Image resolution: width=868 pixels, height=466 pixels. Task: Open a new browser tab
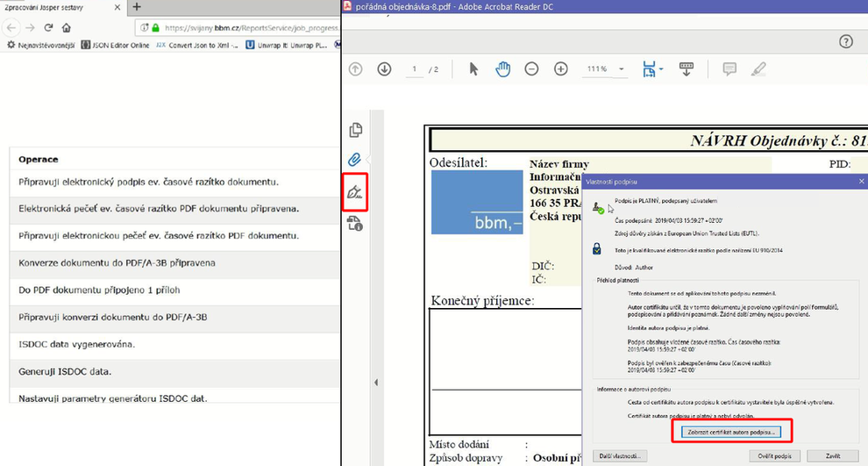point(137,7)
